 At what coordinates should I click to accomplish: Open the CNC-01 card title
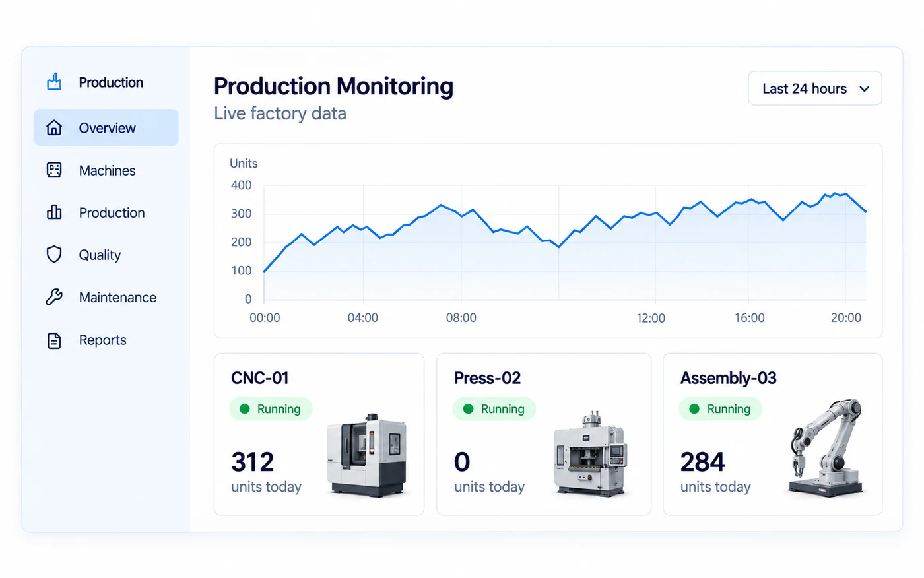pos(260,378)
